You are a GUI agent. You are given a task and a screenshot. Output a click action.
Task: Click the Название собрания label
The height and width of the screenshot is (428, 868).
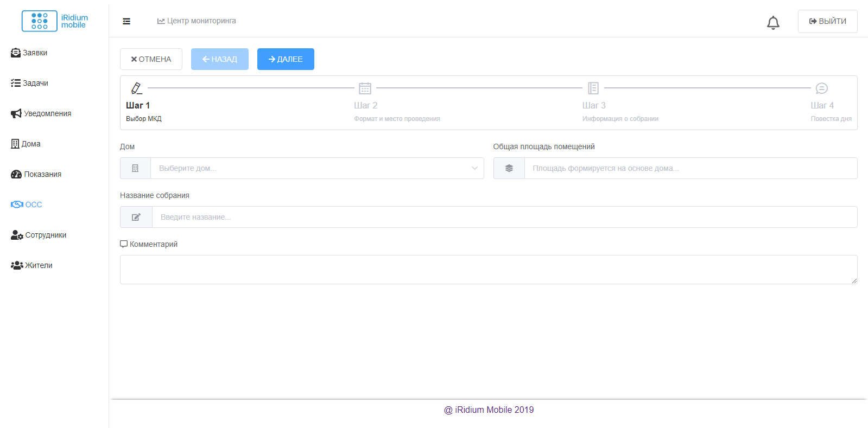point(155,195)
